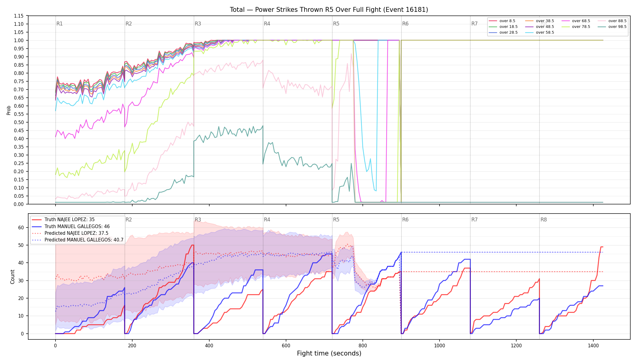Click the 0.50 tick on the Prob axis
Viewport: 637px width, 364px height.
(19, 122)
